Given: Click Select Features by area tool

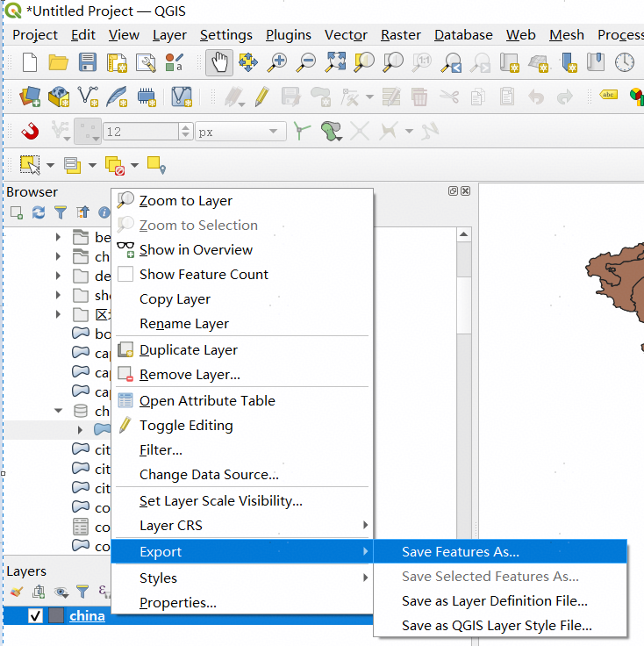Looking at the screenshot, I should coord(30,164).
